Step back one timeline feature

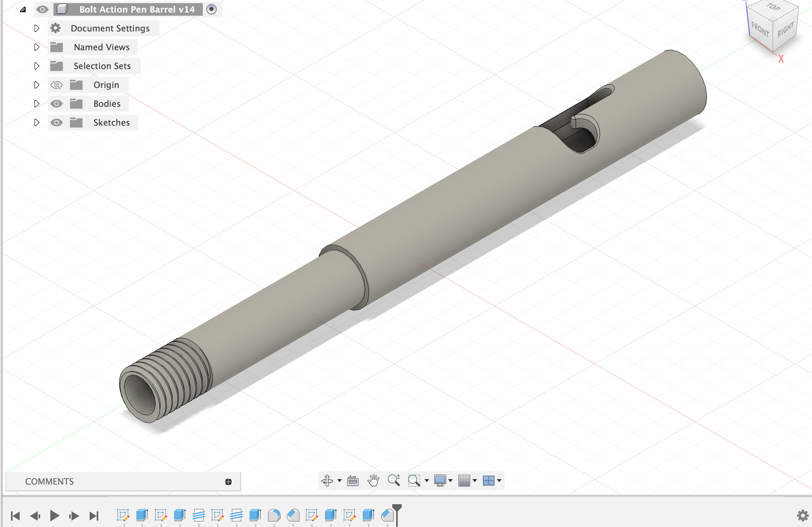tap(35, 516)
